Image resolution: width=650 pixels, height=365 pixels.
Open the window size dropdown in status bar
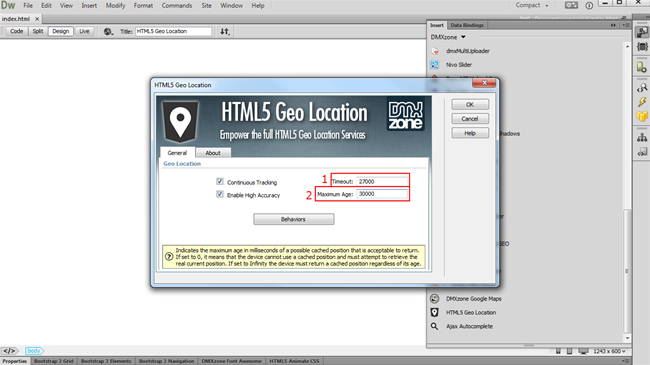tap(609, 351)
